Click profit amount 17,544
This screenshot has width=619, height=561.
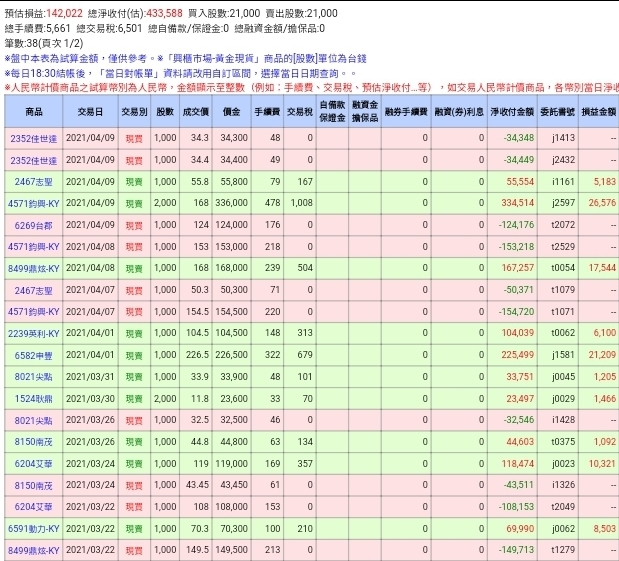pos(602,268)
